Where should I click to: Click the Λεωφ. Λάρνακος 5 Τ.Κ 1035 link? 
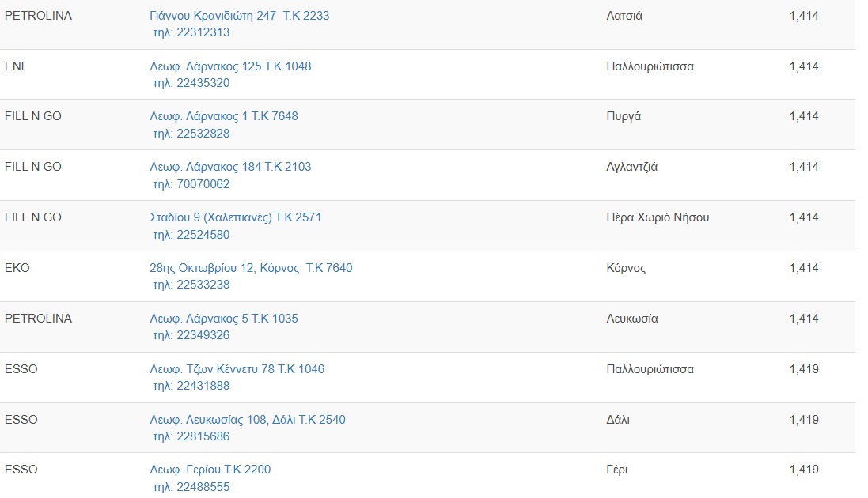click(224, 319)
